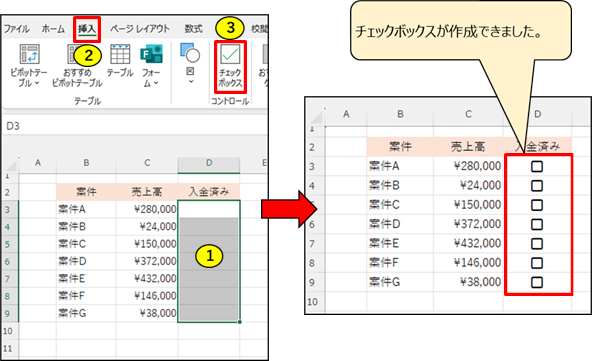The width and height of the screenshot is (592, 361).
Task: Click the PivotTable icon
Action: click(29, 54)
